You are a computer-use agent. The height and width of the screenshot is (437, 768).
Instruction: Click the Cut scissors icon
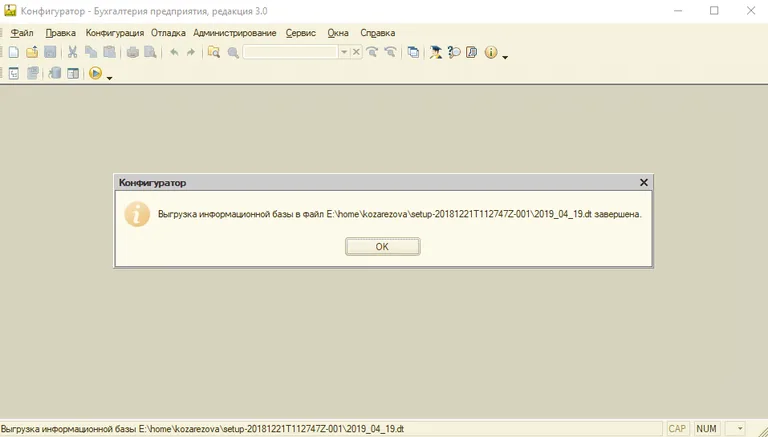click(x=73, y=52)
